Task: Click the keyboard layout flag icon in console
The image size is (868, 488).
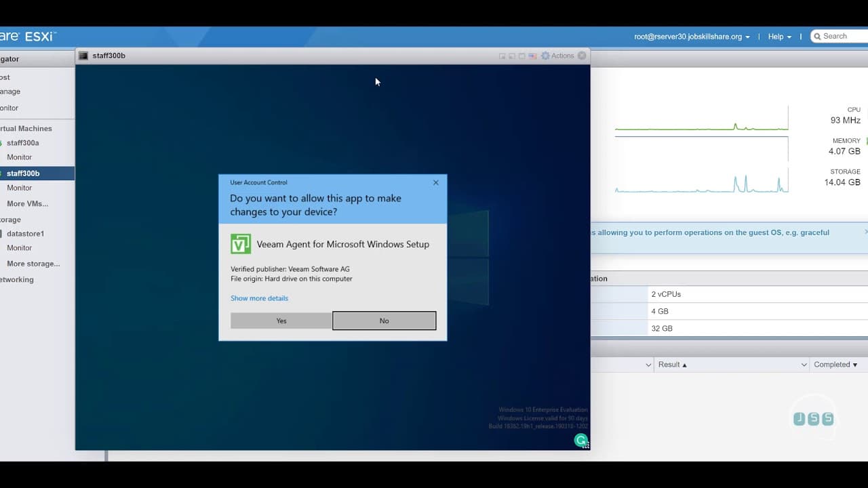Action: click(532, 56)
